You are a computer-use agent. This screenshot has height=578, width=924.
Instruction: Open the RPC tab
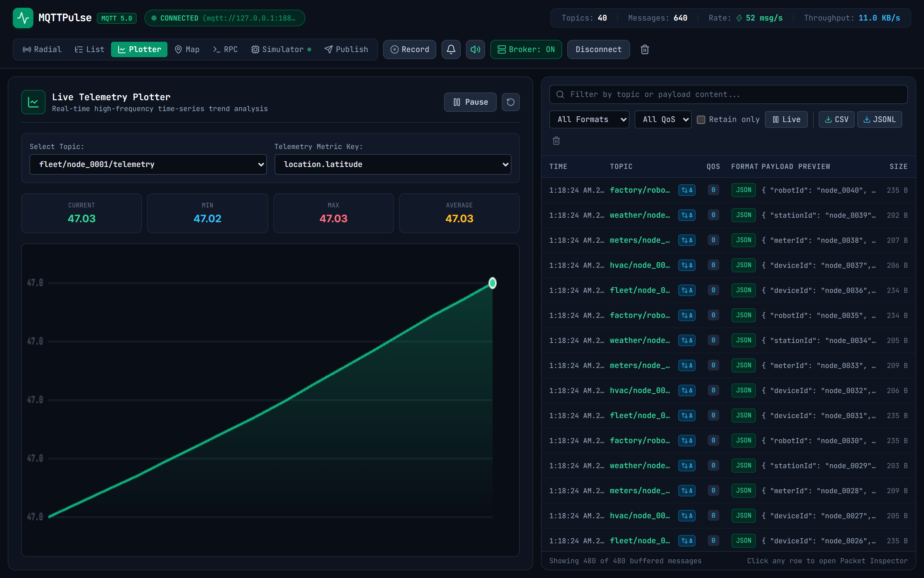(225, 49)
